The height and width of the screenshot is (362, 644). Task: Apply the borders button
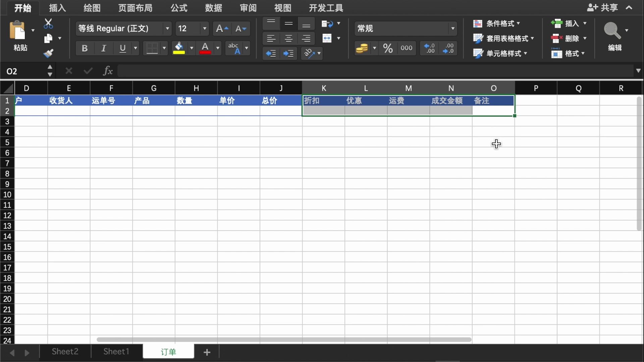point(152,48)
